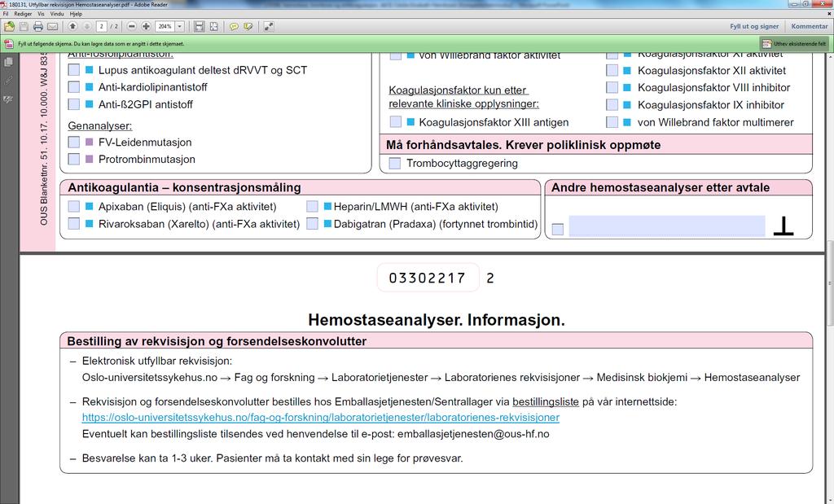Open the Fil menu

pyautogui.click(x=6, y=14)
